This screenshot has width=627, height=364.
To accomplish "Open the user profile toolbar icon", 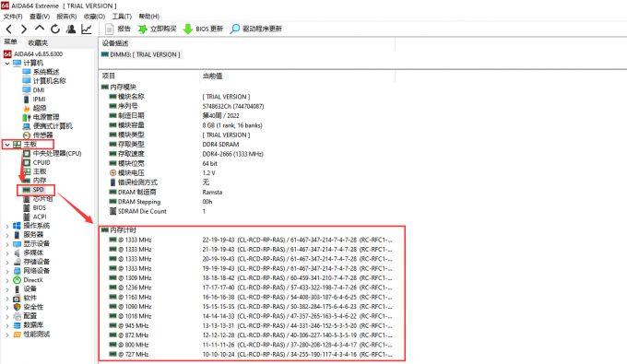I will (71, 29).
